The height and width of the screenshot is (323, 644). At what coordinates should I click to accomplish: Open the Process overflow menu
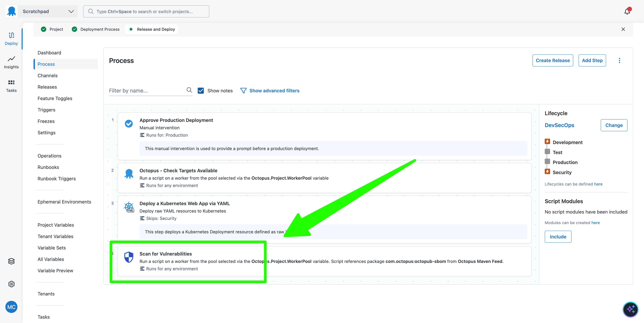(620, 60)
